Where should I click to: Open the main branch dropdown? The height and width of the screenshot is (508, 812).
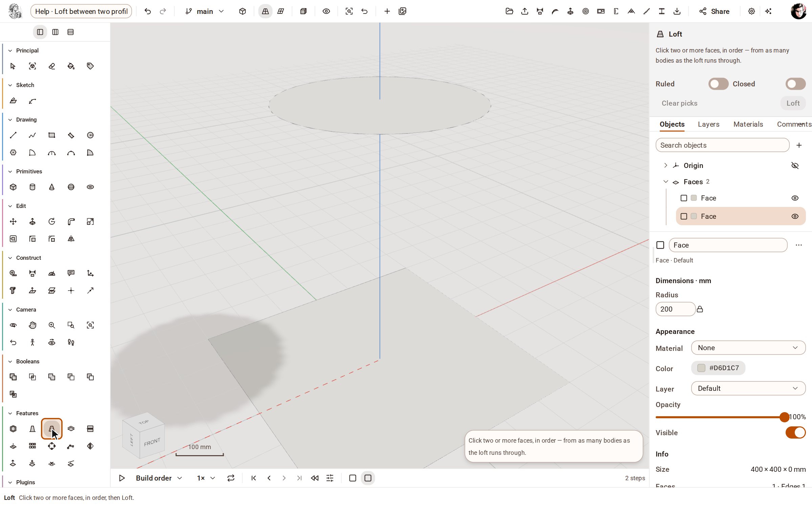[x=205, y=11]
